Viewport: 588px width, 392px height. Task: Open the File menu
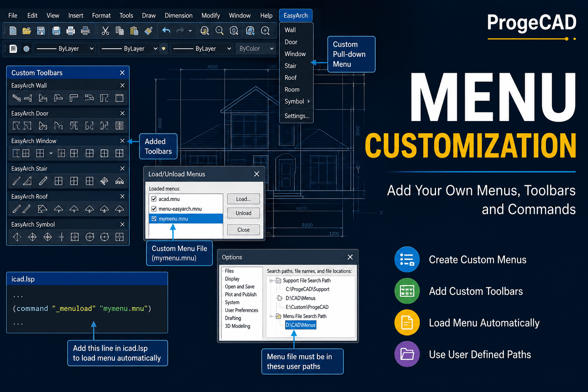pyautogui.click(x=13, y=15)
